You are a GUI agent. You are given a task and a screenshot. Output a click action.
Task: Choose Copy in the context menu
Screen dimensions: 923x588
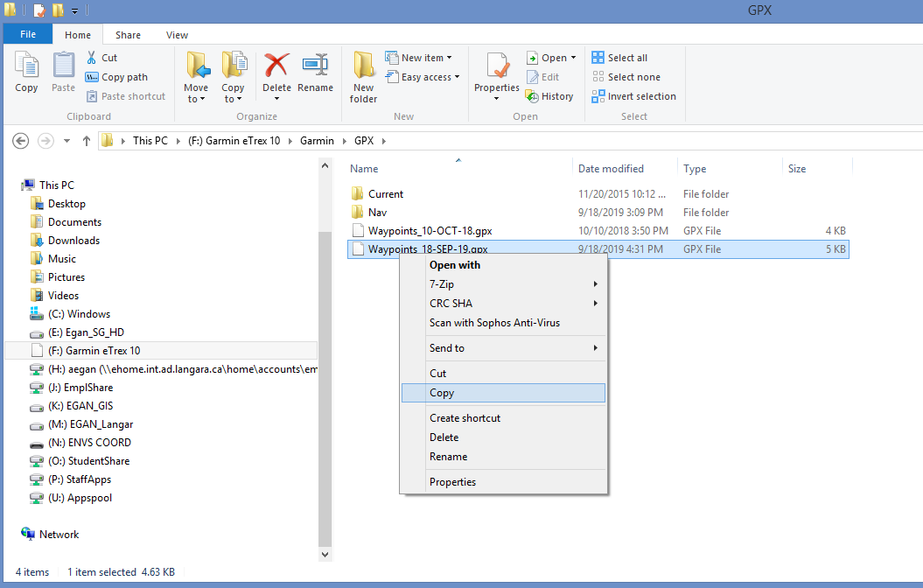(x=442, y=393)
